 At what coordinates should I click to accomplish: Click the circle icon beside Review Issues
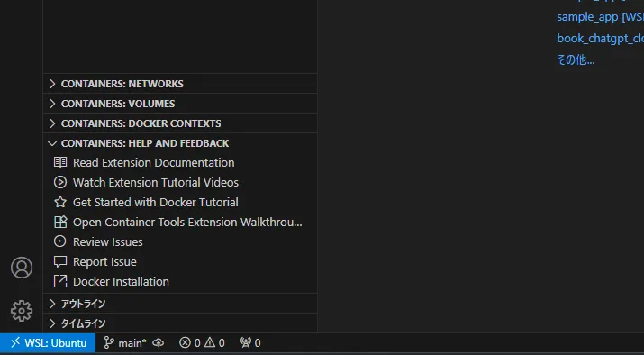[60, 241]
